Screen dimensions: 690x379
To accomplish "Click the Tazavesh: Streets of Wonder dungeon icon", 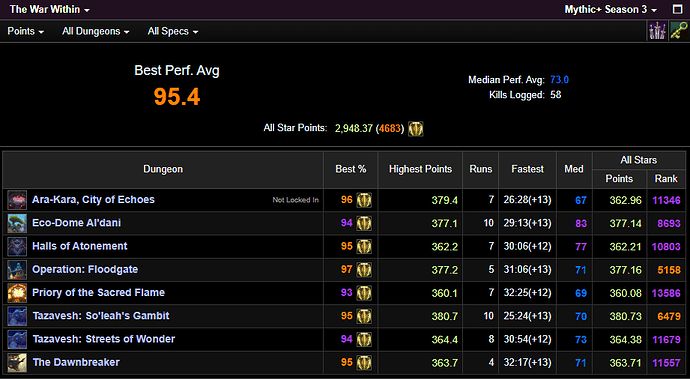I will [17, 339].
